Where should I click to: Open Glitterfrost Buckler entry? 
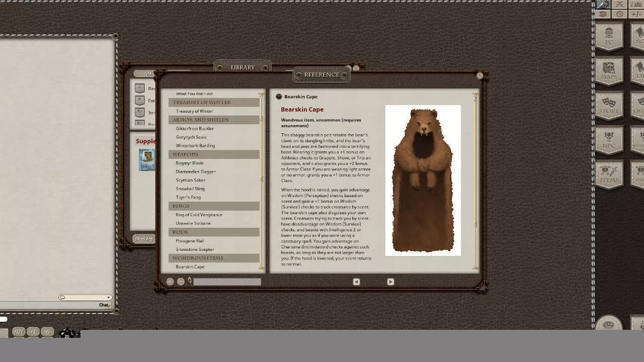pos(195,128)
